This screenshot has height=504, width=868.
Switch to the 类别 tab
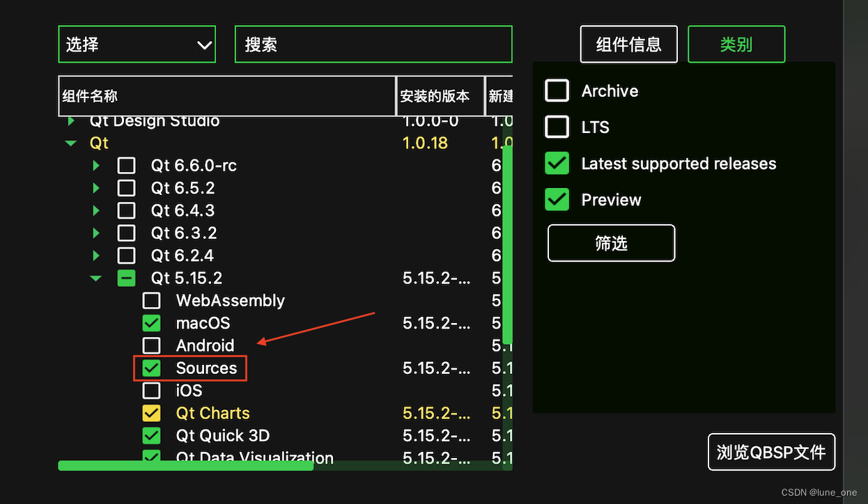click(x=736, y=45)
